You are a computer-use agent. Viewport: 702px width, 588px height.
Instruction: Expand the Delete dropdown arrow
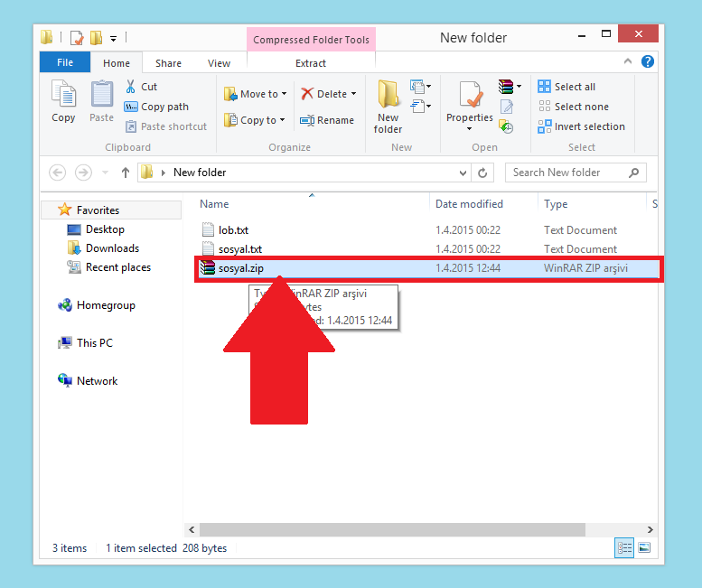[353, 94]
